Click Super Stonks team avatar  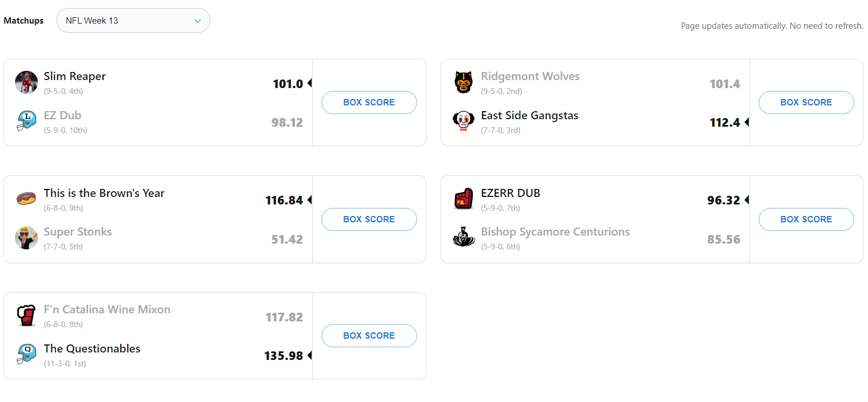click(x=26, y=238)
